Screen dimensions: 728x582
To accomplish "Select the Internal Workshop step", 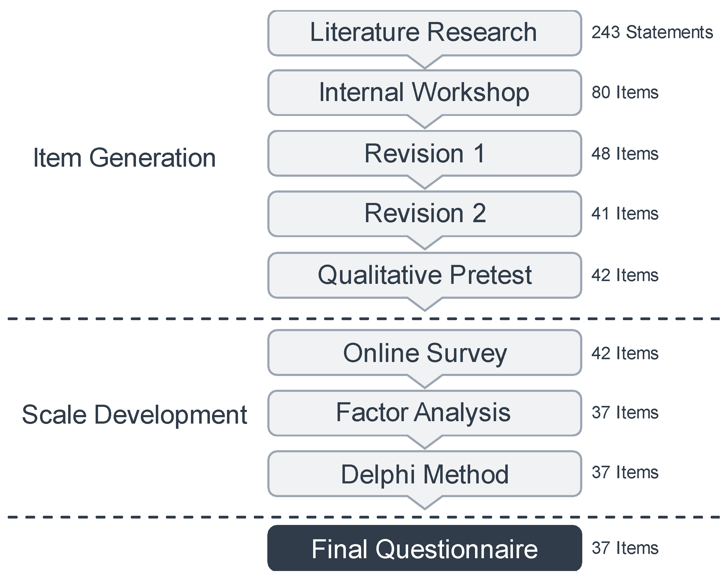I will click(424, 92).
